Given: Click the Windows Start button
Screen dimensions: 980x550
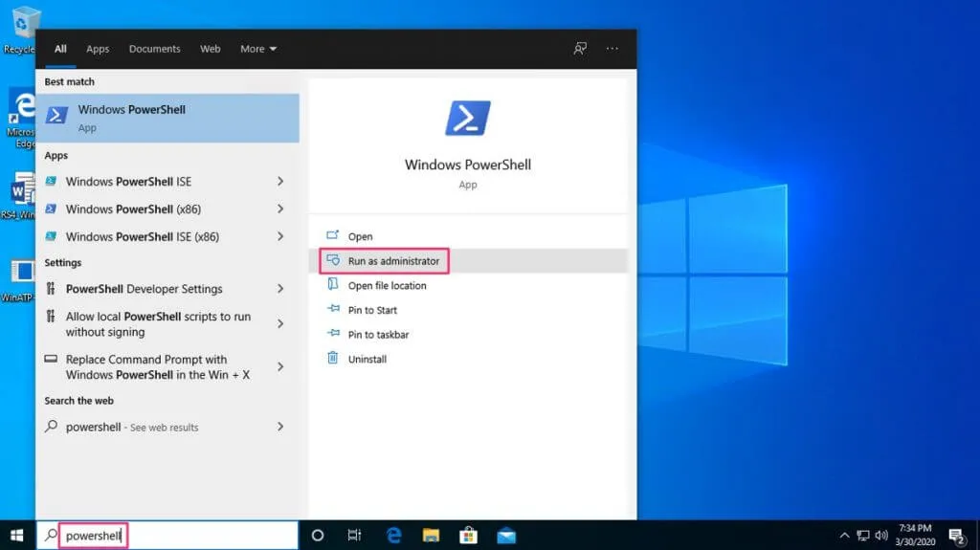Looking at the screenshot, I should coord(17,536).
